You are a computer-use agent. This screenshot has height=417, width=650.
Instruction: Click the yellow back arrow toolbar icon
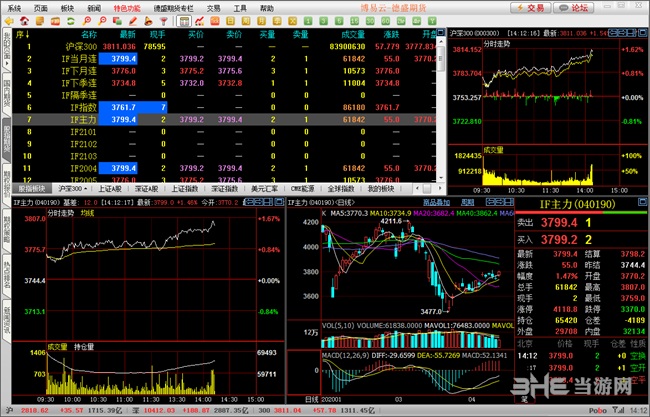(x=8, y=21)
